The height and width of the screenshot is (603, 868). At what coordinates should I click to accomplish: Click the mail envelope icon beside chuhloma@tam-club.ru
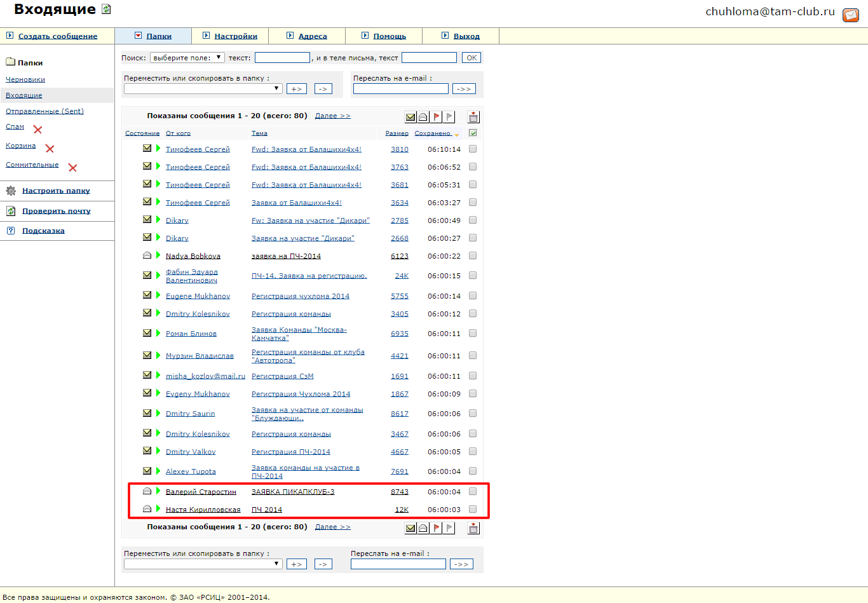(850, 15)
